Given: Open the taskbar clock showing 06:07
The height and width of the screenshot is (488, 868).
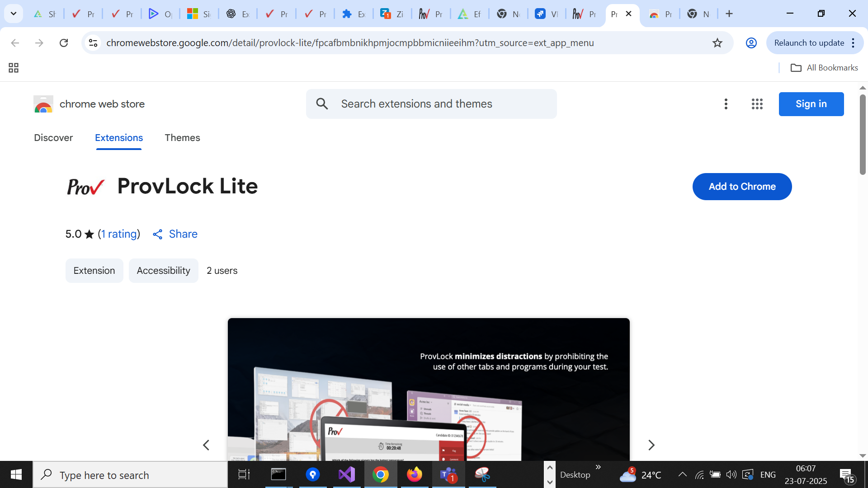Looking at the screenshot, I should (x=806, y=474).
